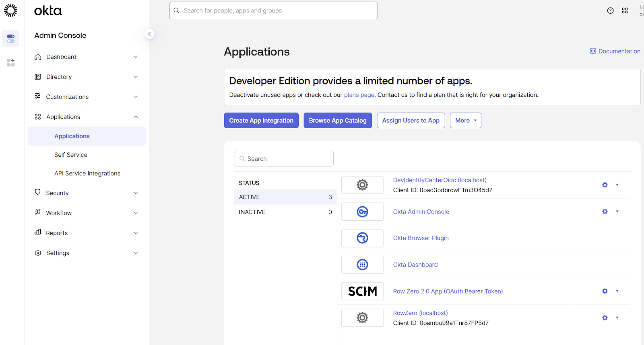
Task: Expand the Security menu chevron
Action: click(136, 193)
